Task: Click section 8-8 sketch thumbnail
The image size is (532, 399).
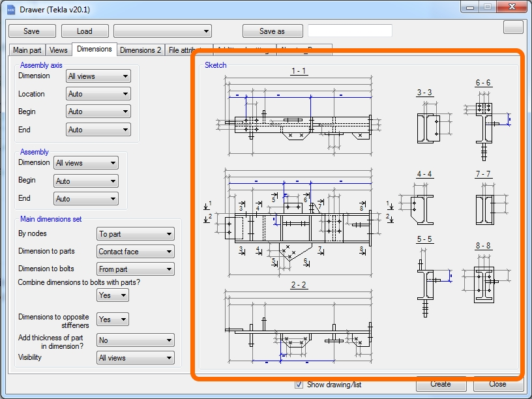Action: tap(483, 284)
